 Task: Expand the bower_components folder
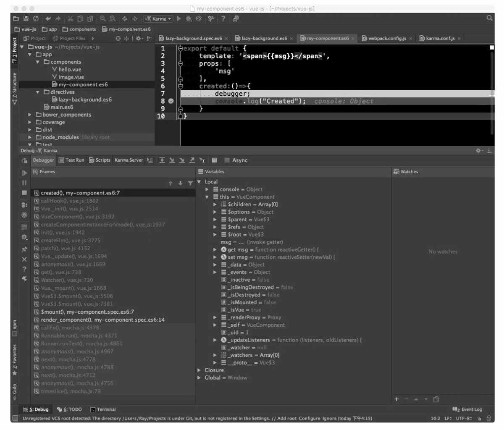click(x=30, y=115)
